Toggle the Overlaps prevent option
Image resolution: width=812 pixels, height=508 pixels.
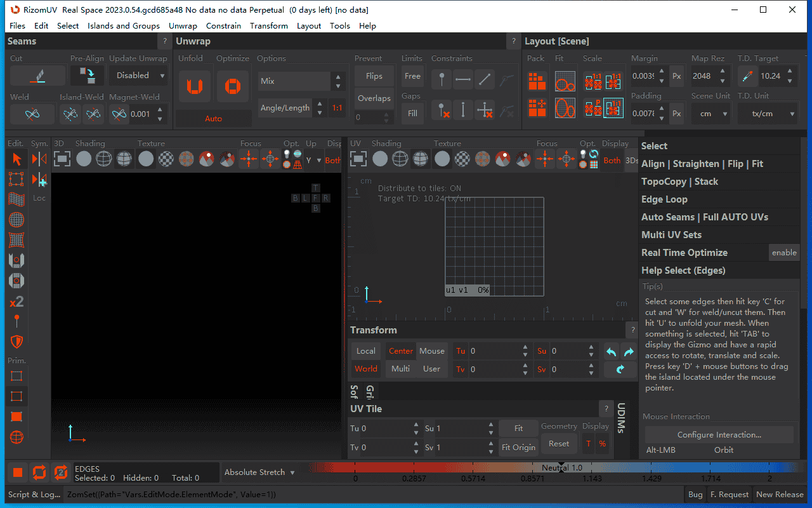pyautogui.click(x=374, y=98)
